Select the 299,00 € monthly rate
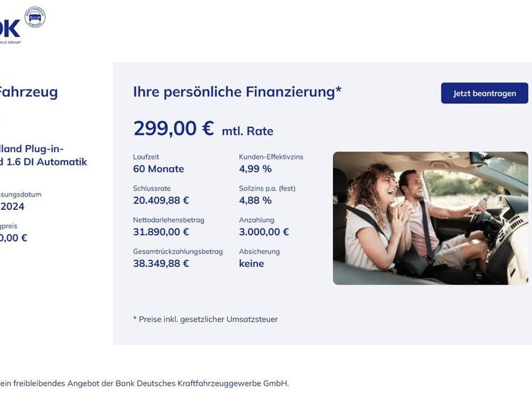The height and width of the screenshot is (399, 532). tap(174, 129)
